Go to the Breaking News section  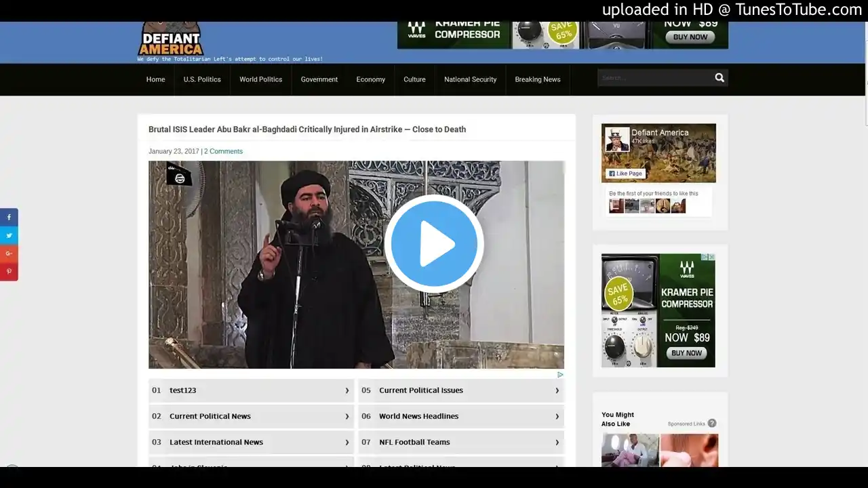click(x=538, y=79)
